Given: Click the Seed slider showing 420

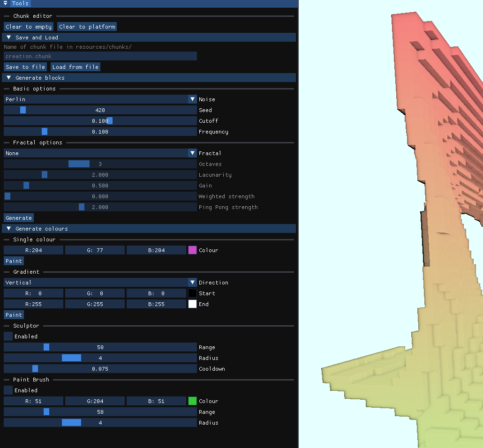Looking at the screenshot, I should [x=100, y=110].
